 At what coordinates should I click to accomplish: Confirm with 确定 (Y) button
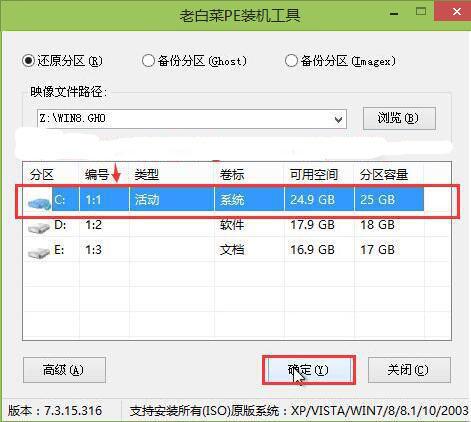click(309, 370)
